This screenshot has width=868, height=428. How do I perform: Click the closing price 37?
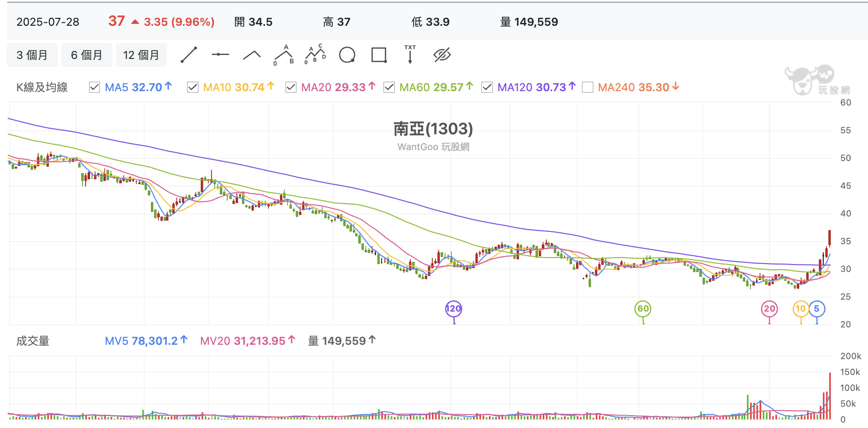point(116,21)
